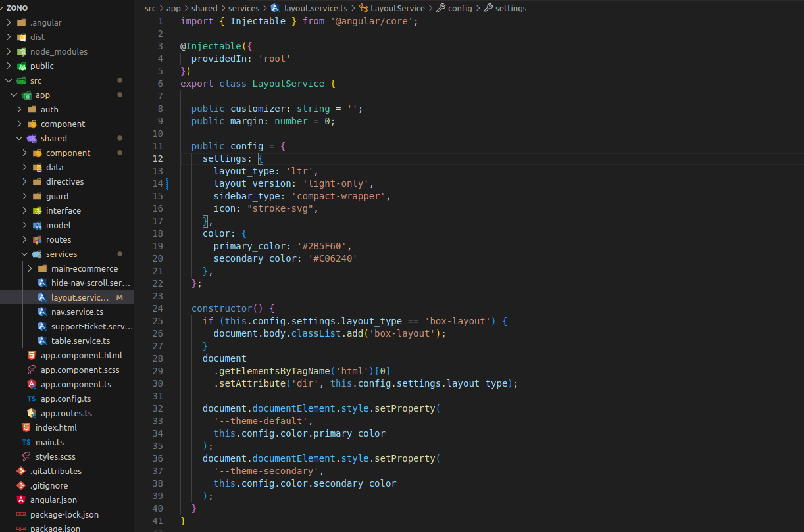
Task: Open app.routes.ts in the explorer
Action: (x=66, y=413)
